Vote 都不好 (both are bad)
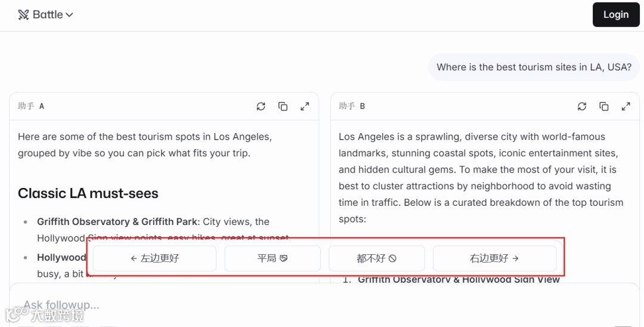This screenshot has height=327, width=644. tap(377, 258)
